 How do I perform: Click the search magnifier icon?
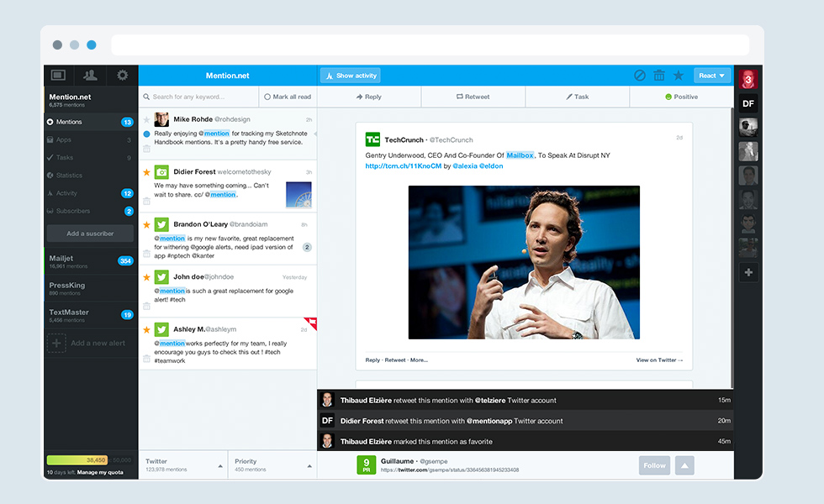[146, 97]
